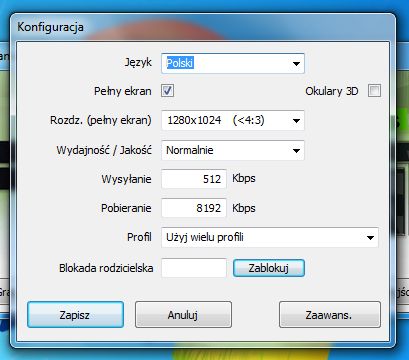This screenshot has height=360, width=409.
Task: Toggle the Pełny ekran checkbox
Action: (x=167, y=91)
